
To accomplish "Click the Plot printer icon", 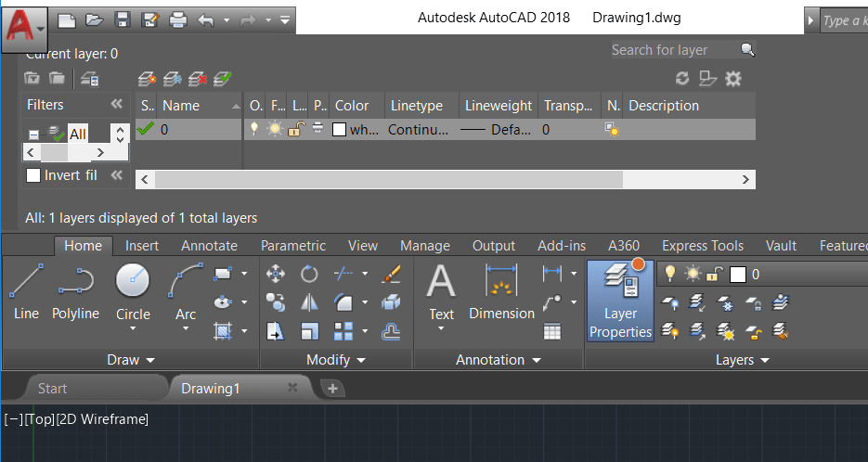I will (x=177, y=20).
